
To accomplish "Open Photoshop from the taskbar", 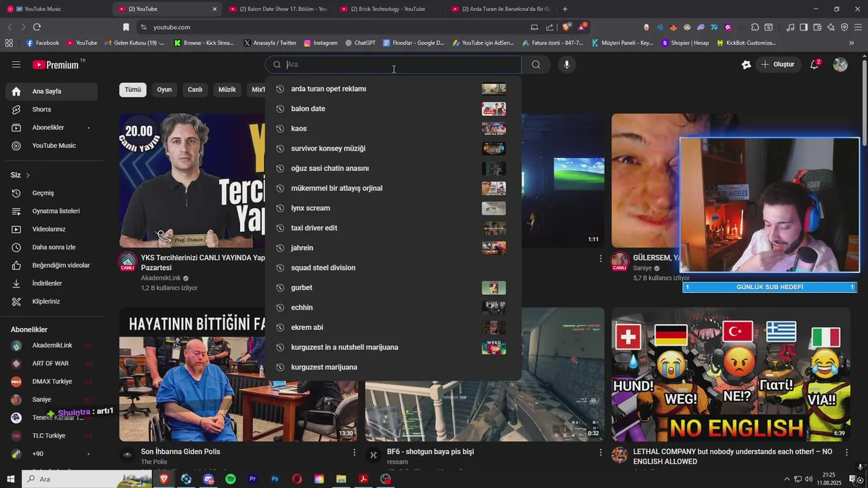I will coord(275,479).
